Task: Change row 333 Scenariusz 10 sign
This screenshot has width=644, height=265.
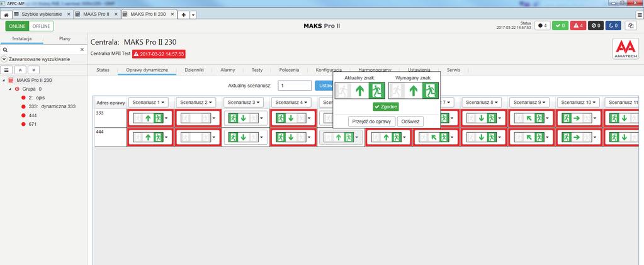Action: 579,118
